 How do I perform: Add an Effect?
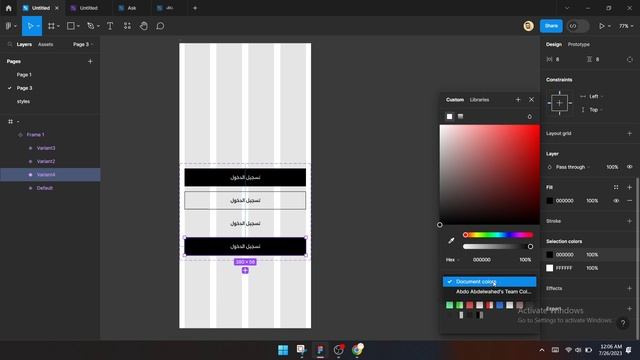click(629, 288)
